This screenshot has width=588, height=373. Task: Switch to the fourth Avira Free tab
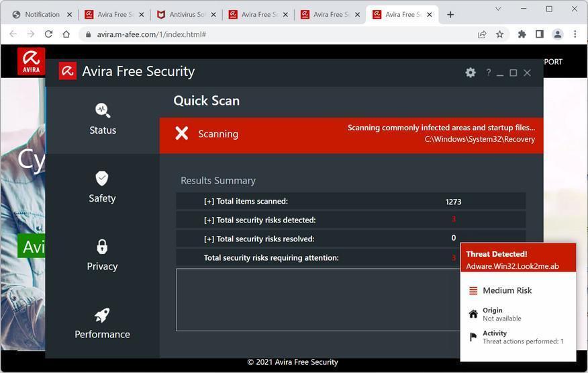click(403, 15)
